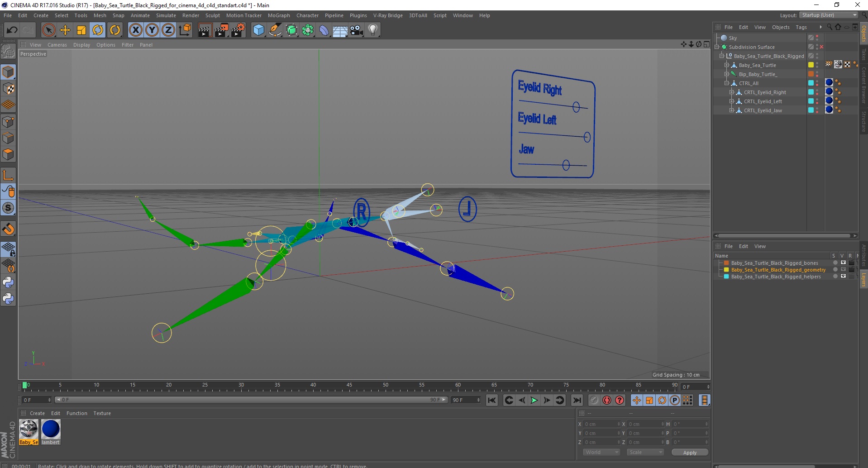Toggle Y axis lock
The height and width of the screenshot is (468, 868).
point(152,30)
